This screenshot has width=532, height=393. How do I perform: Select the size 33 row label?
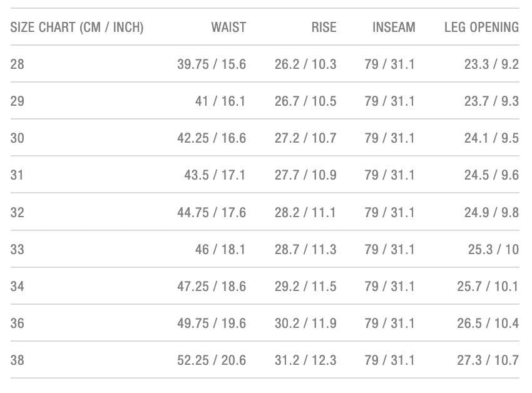click(x=18, y=249)
